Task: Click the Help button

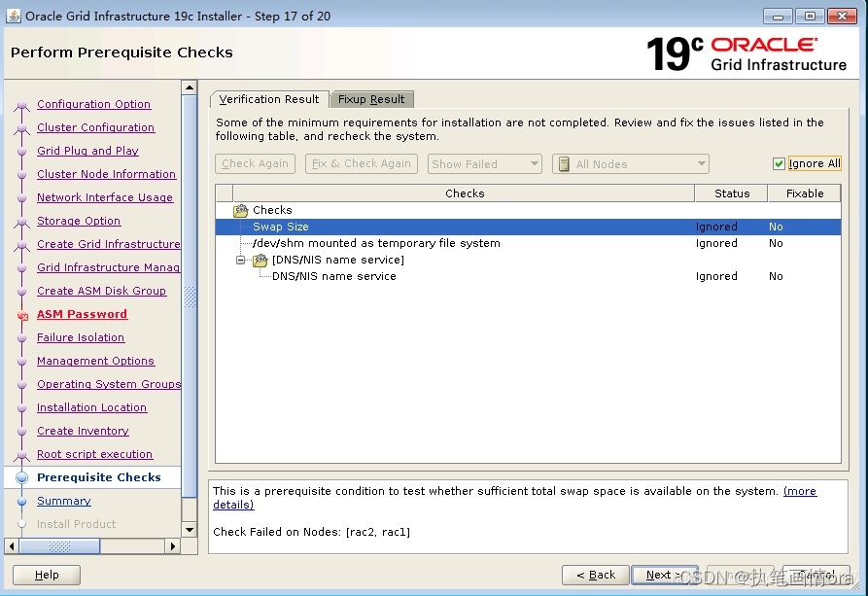Action: tap(46, 575)
